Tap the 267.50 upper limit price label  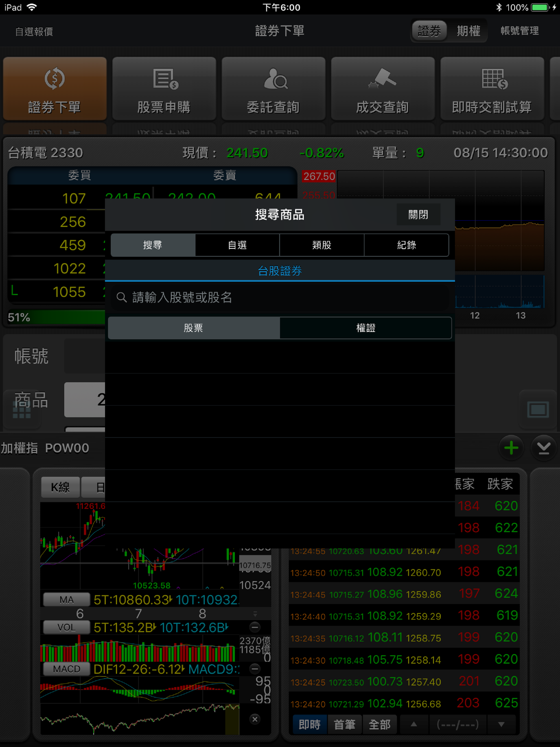319,176
